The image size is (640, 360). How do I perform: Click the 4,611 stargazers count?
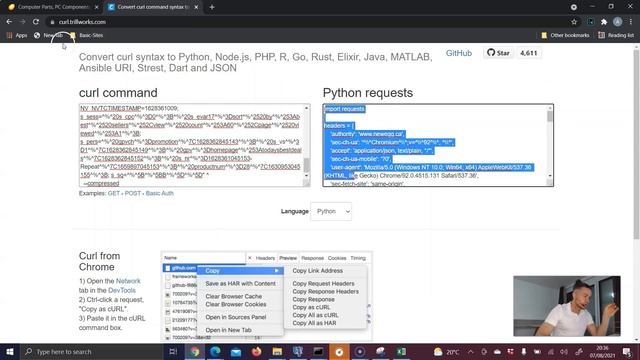(x=529, y=53)
